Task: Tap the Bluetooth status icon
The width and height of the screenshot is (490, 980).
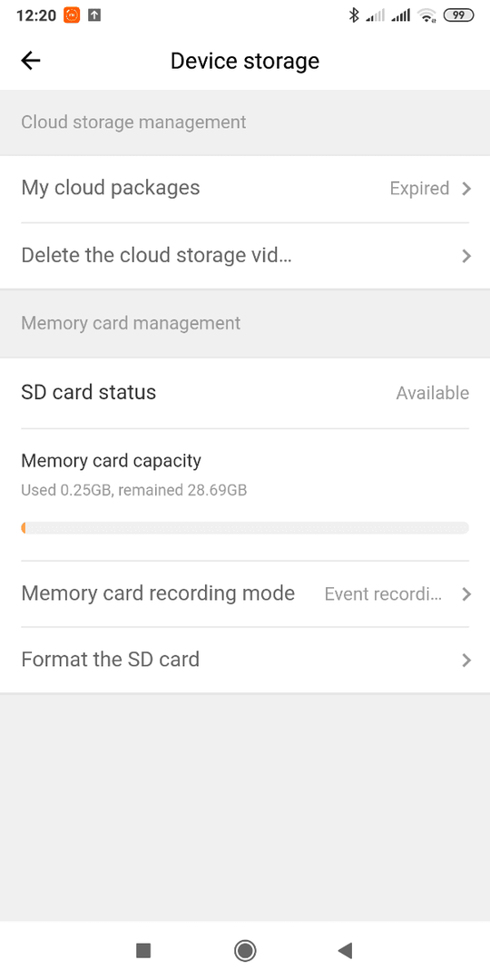Action: 354,15
